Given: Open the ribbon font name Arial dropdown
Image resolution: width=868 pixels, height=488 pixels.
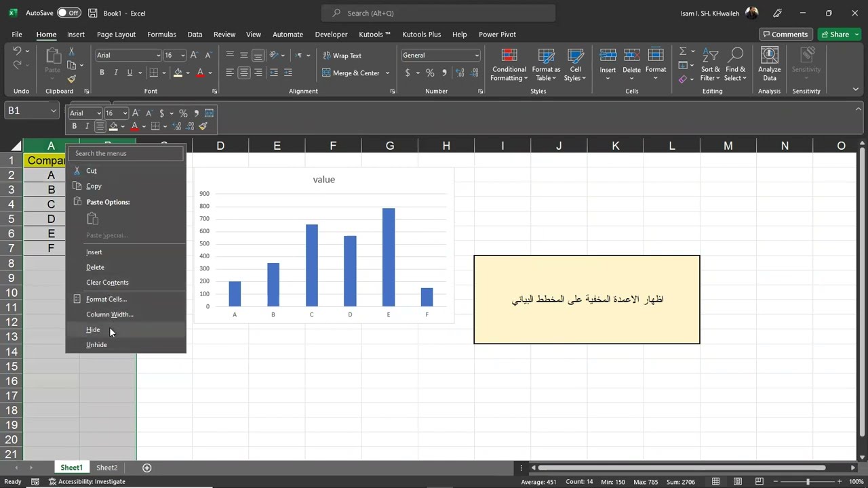Looking at the screenshot, I should [159, 56].
